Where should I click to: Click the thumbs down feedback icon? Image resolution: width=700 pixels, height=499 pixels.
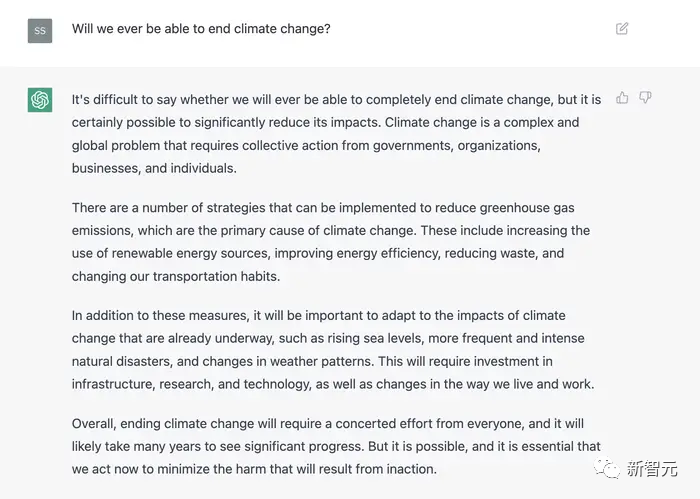tap(645, 98)
